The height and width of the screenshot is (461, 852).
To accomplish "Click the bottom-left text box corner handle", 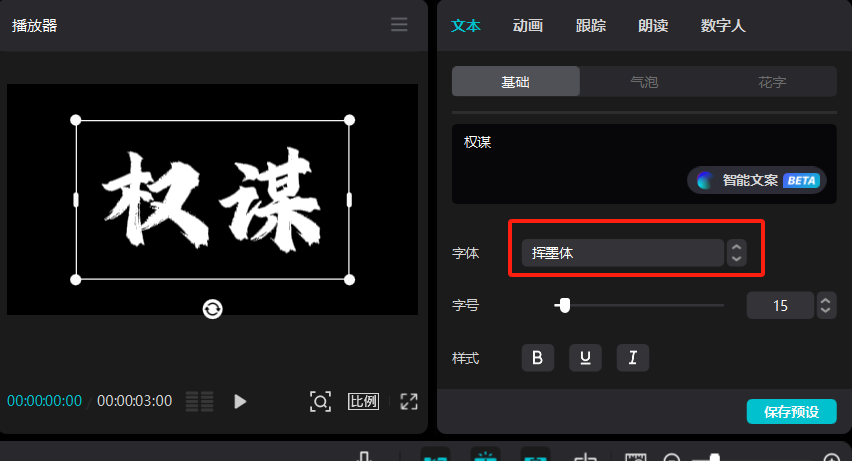I will click(x=76, y=279).
